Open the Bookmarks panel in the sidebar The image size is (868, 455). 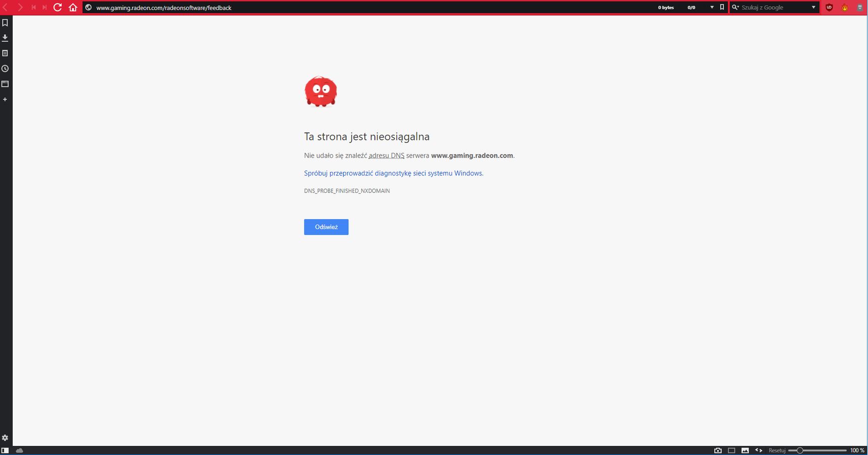click(x=5, y=23)
